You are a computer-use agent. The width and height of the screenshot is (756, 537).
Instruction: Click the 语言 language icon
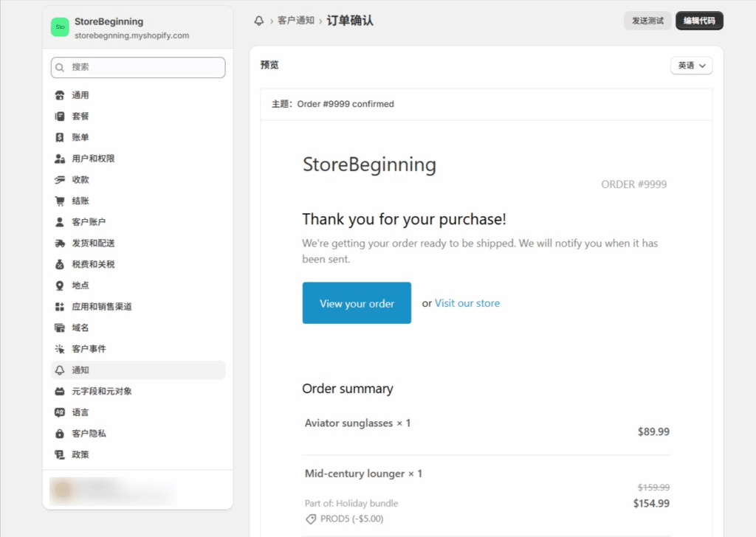(60, 412)
